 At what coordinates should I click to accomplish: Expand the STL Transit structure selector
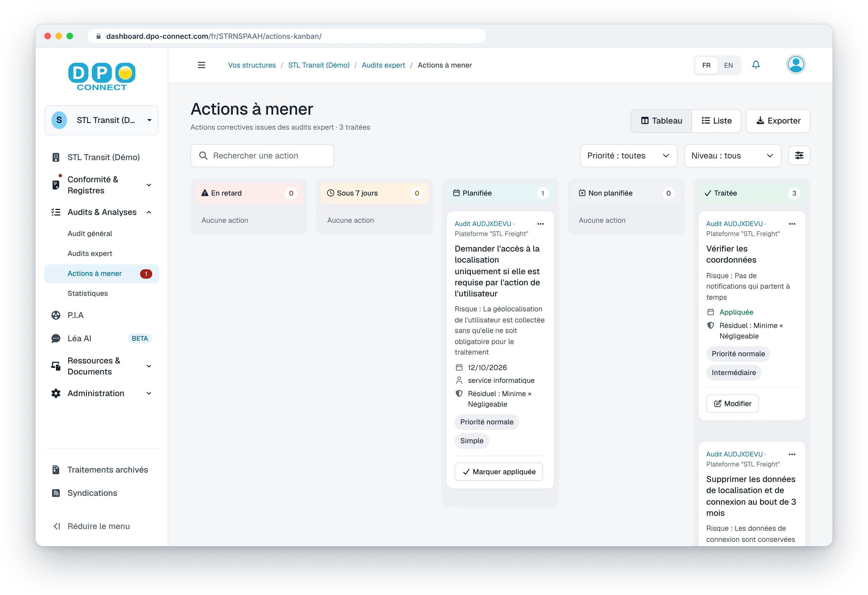[102, 120]
